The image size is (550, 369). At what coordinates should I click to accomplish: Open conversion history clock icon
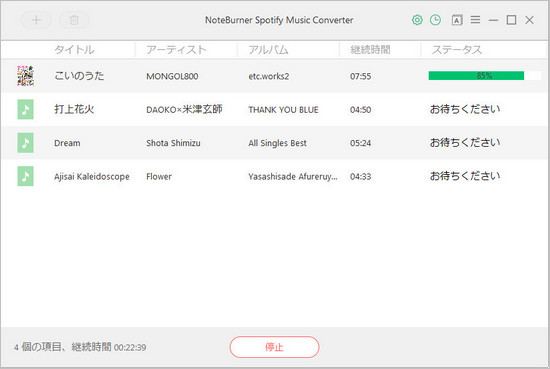(x=435, y=20)
